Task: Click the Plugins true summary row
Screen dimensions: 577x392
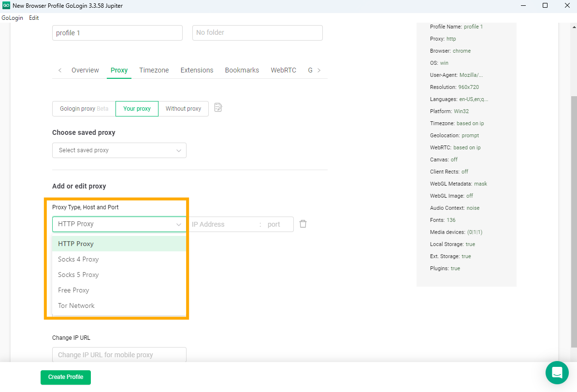Action: click(445, 268)
